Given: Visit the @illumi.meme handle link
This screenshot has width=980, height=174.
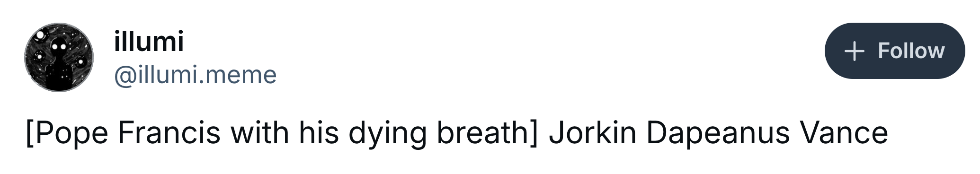Looking at the screenshot, I should pyautogui.click(x=195, y=75).
